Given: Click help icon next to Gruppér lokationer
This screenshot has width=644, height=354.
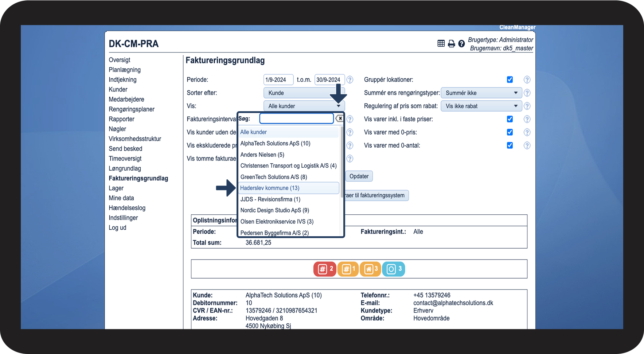Looking at the screenshot, I should coord(527,80).
